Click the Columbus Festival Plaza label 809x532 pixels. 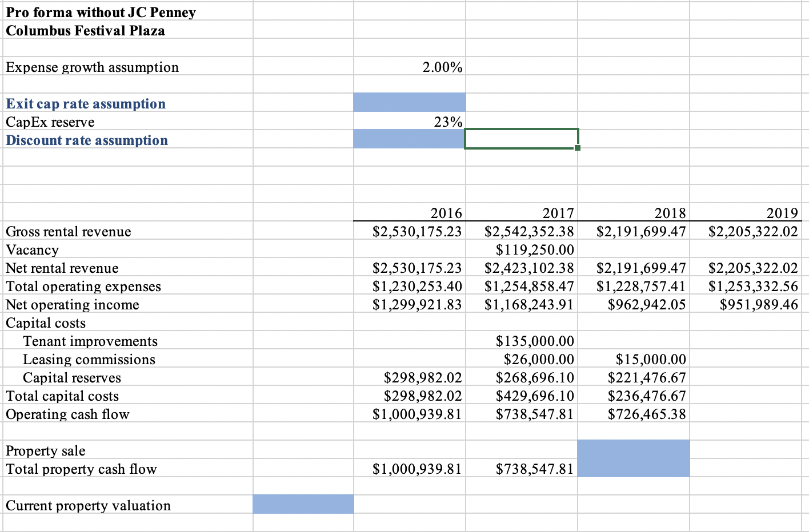(x=85, y=30)
